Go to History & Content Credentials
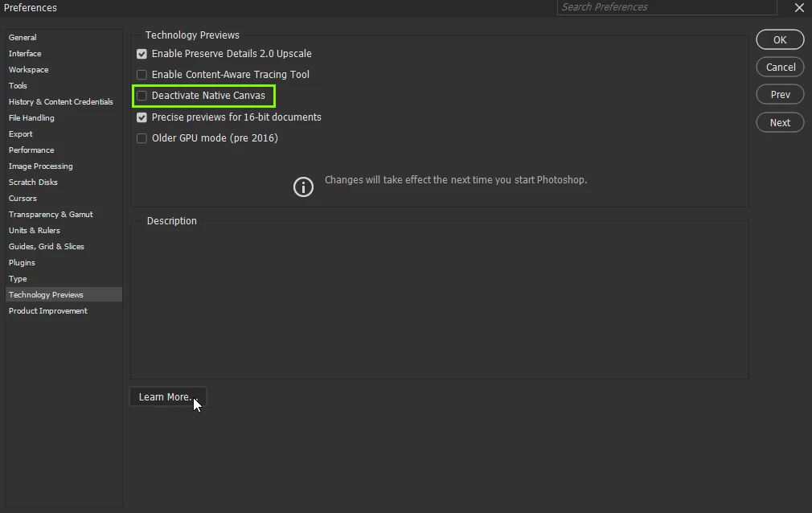The height and width of the screenshot is (513, 812). 64,101
